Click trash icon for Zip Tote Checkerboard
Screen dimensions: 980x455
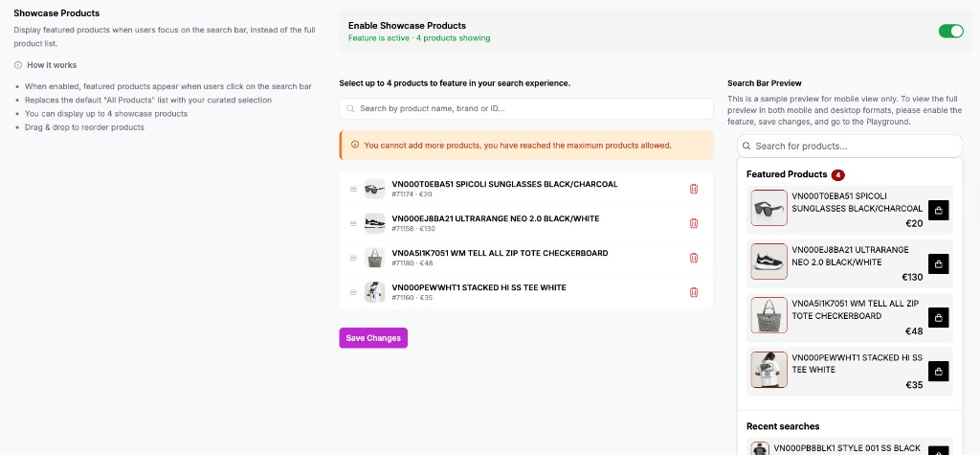click(694, 258)
